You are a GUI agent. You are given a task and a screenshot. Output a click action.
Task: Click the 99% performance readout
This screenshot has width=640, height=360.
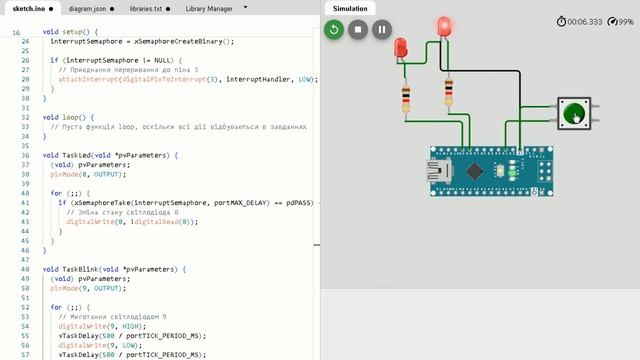(x=626, y=22)
